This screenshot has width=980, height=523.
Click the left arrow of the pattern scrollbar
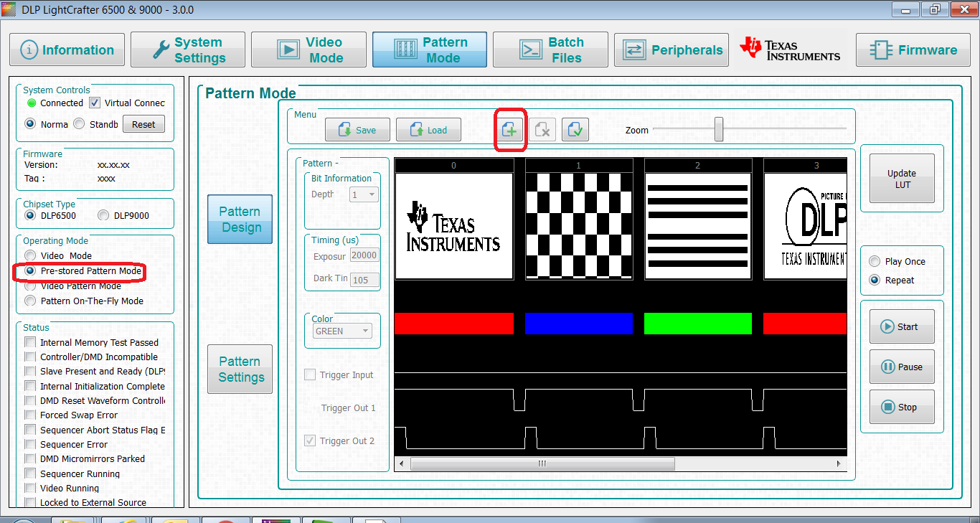[x=401, y=463]
